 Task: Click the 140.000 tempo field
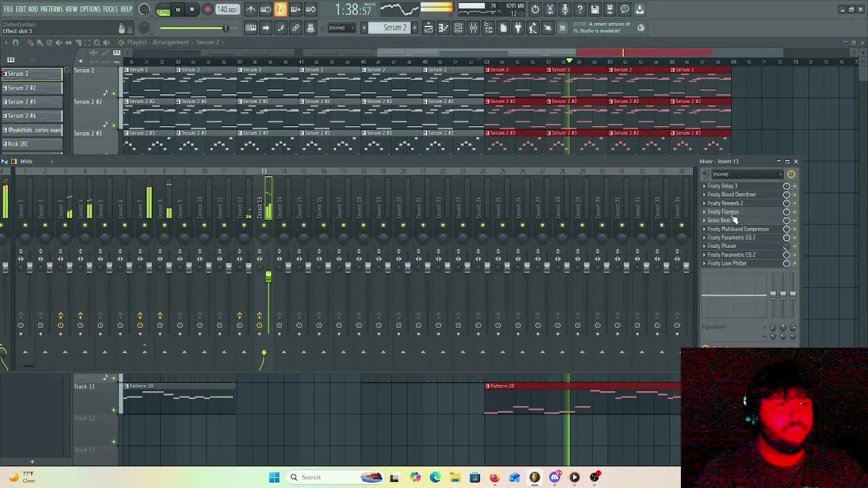227,9
